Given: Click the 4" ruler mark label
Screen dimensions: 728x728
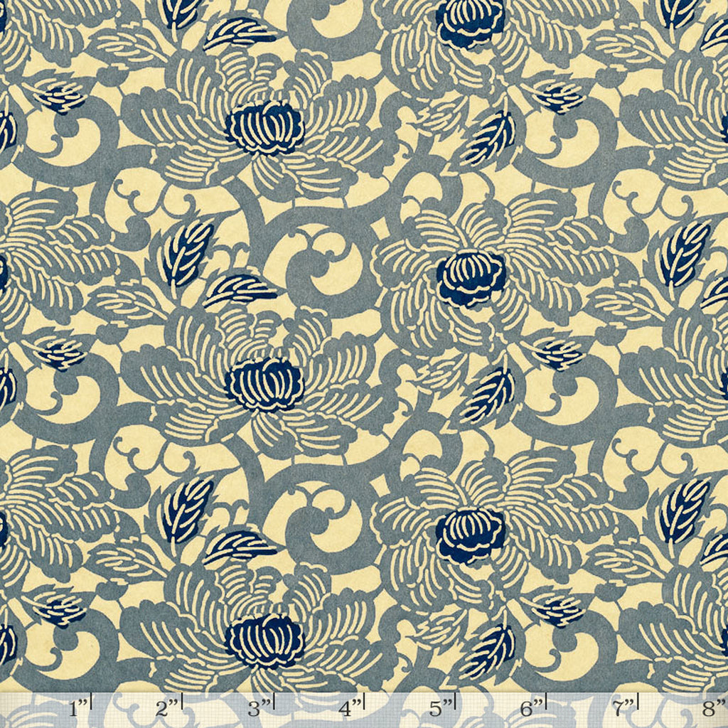Looking at the screenshot, I should coord(350,709).
